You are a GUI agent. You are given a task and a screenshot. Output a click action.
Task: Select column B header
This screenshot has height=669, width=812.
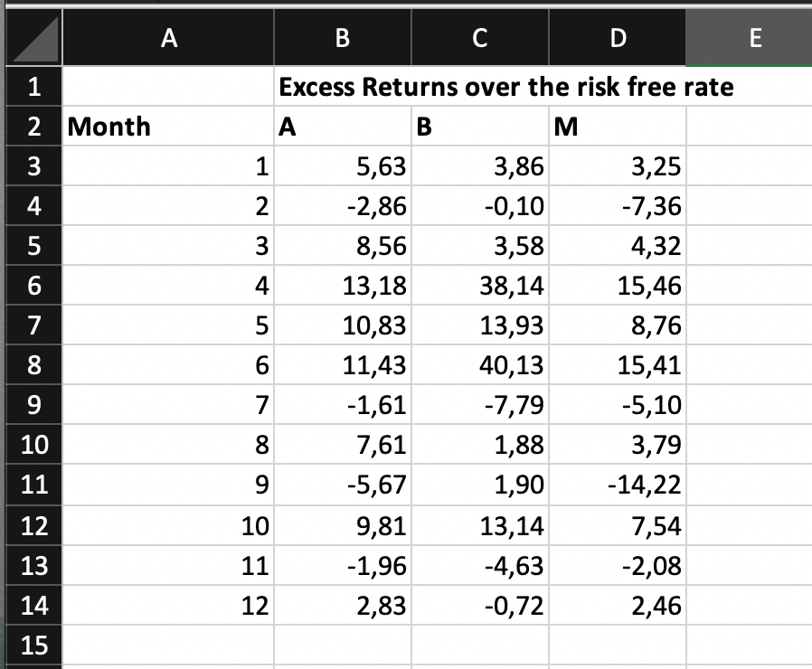pyautogui.click(x=342, y=38)
